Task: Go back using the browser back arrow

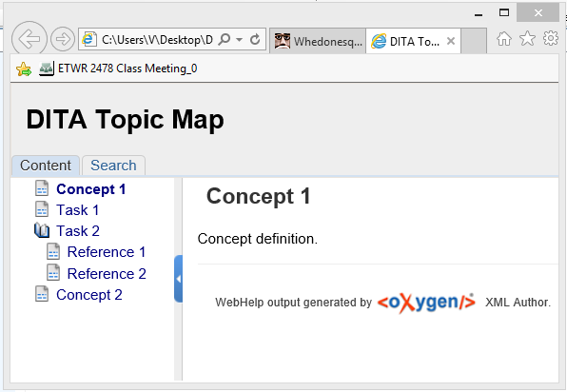Action: (29, 39)
